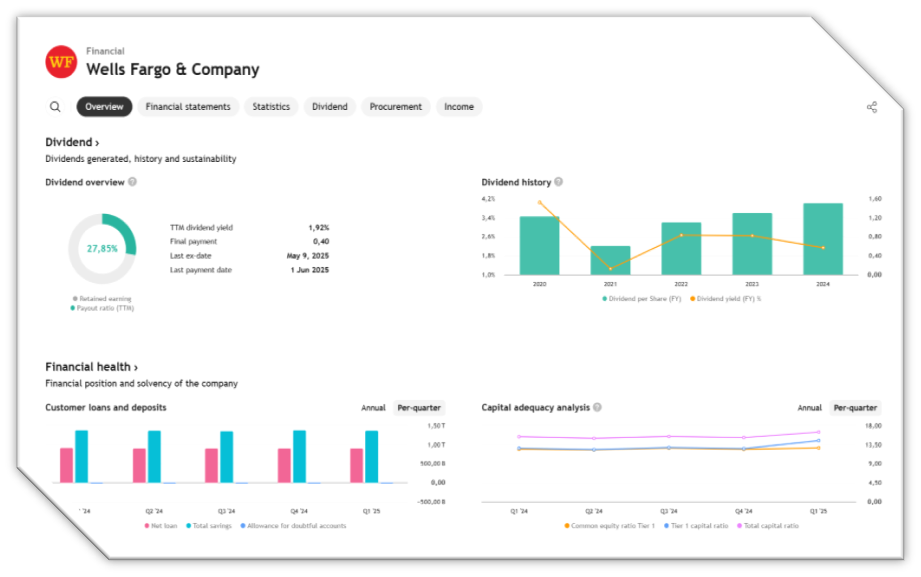Select Annual for Capital adequacy analysis
The width and height of the screenshot is (921, 577).
coord(809,408)
